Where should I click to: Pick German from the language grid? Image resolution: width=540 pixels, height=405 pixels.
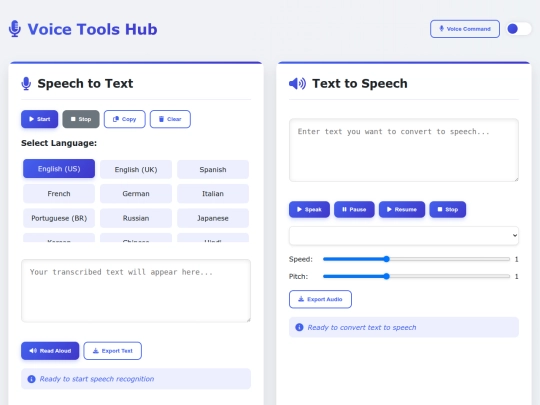pos(136,194)
